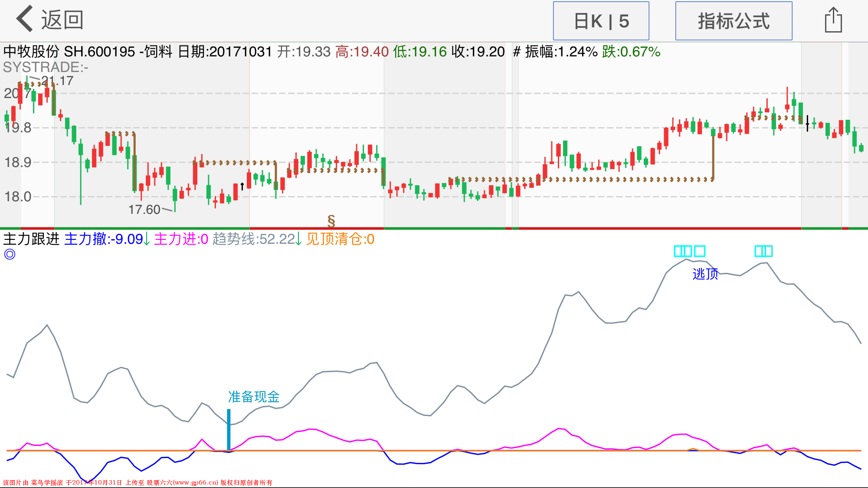Click the 21.17 high price annotation

pos(58,81)
